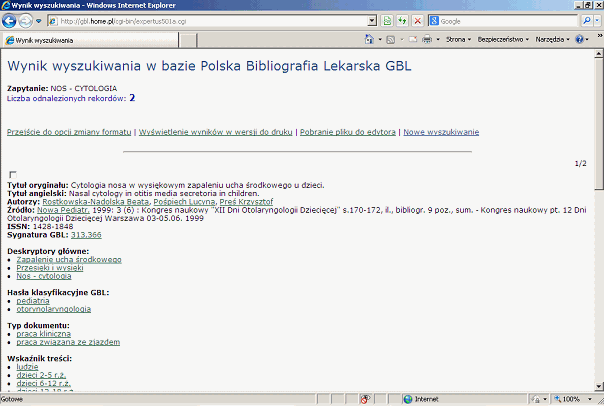Screen dimensions: 604x406
Task: Click content index link dzieci 6-12 r.ż.
Action: pos(44,383)
